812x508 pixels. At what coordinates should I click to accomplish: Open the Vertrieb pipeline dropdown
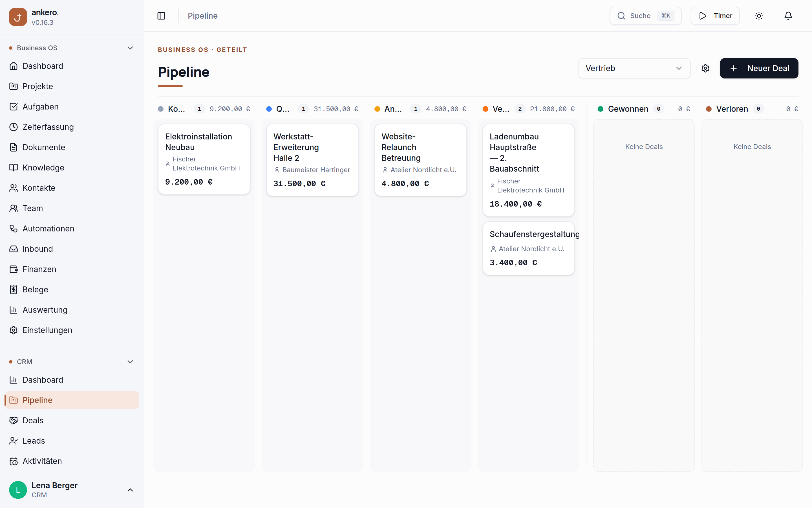pos(634,68)
